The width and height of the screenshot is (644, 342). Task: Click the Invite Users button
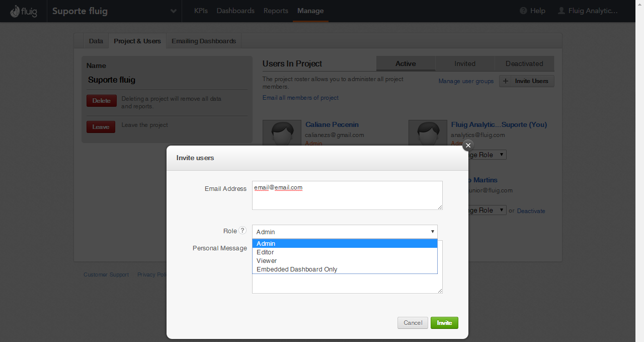coord(526,81)
